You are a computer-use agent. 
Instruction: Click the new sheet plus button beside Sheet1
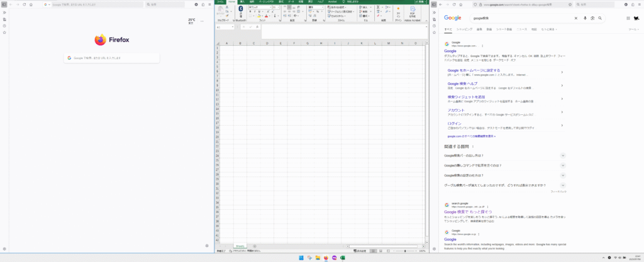(x=255, y=246)
